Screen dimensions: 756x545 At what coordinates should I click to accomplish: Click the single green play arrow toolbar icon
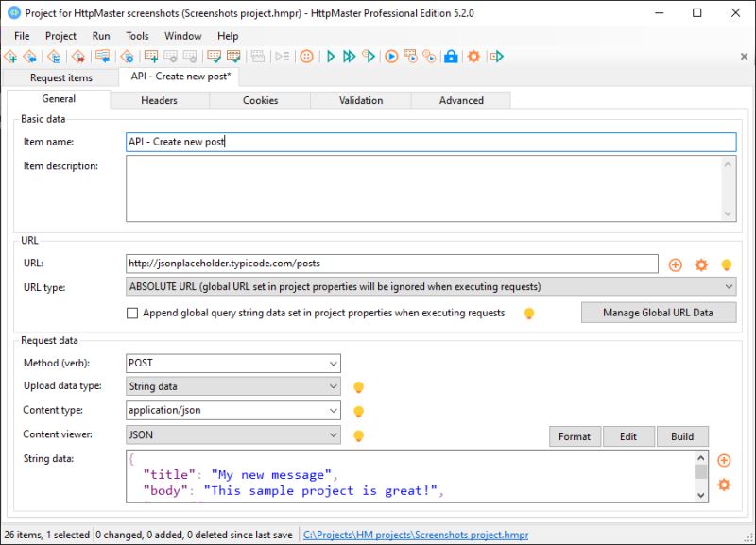tap(331, 57)
